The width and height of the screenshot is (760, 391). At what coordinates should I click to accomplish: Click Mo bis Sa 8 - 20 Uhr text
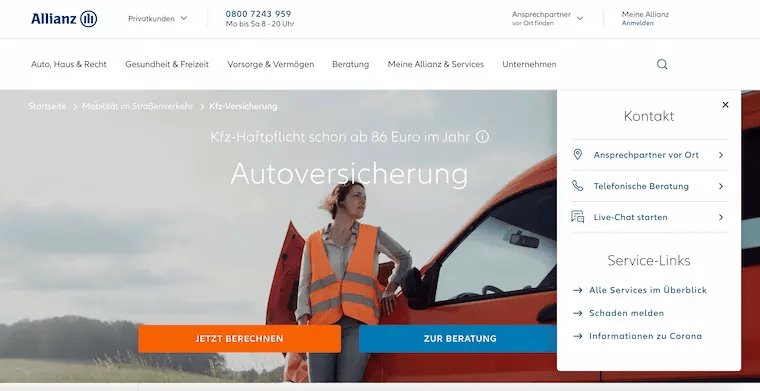[x=260, y=24]
